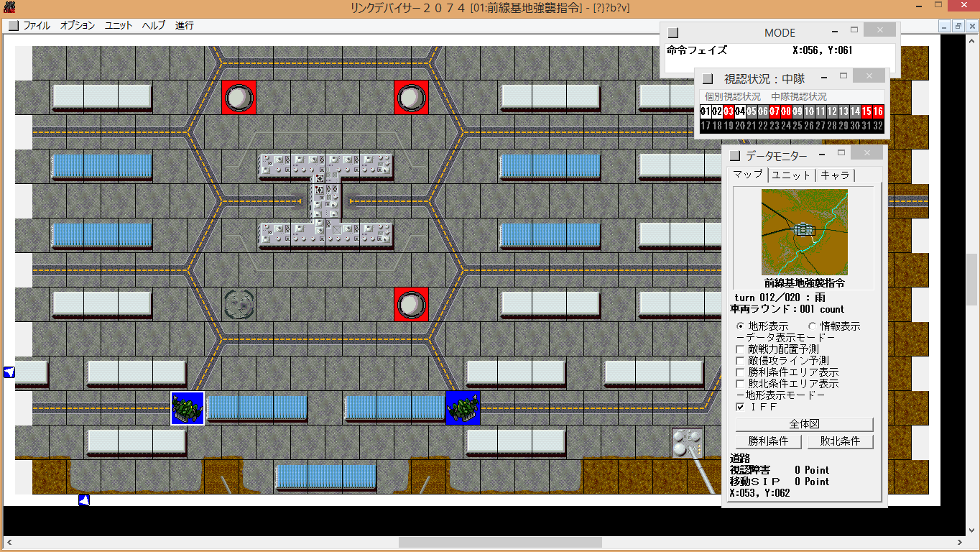
Task: Click the radar cannon installation
Action: point(688,443)
